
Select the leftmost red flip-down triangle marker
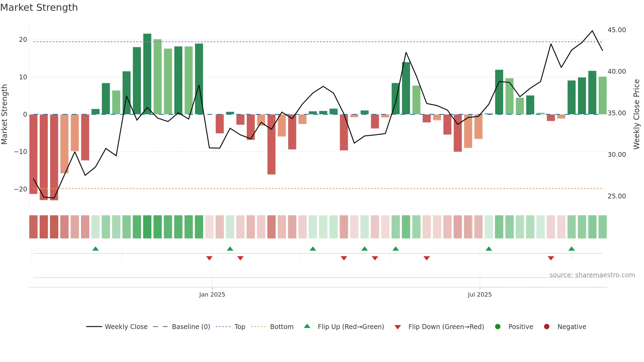pos(209,258)
